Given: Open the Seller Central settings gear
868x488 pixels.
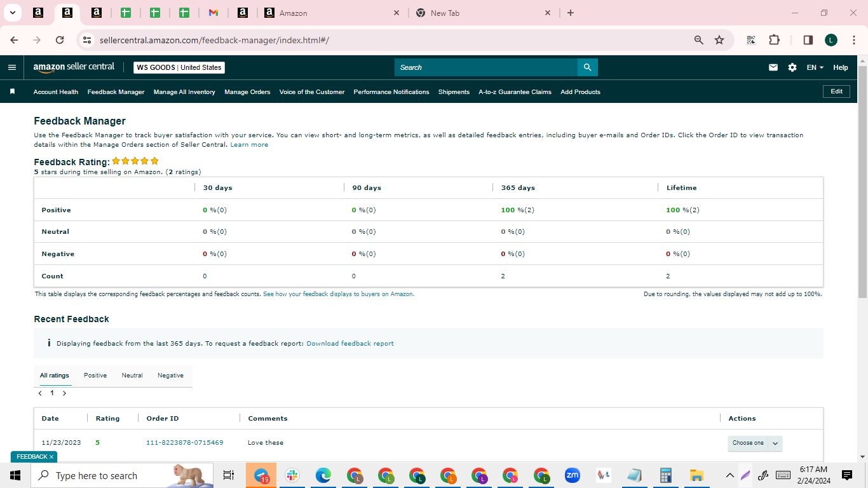Looking at the screenshot, I should click(792, 67).
